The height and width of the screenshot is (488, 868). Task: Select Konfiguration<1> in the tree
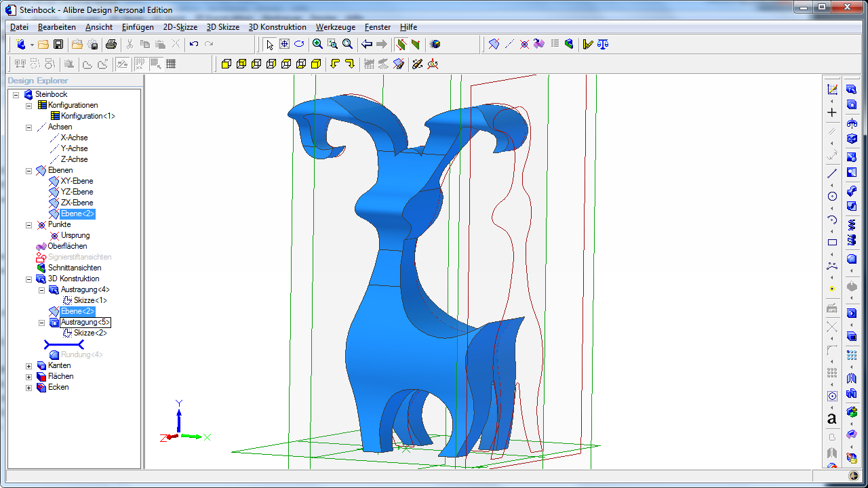click(x=88, y=116)
